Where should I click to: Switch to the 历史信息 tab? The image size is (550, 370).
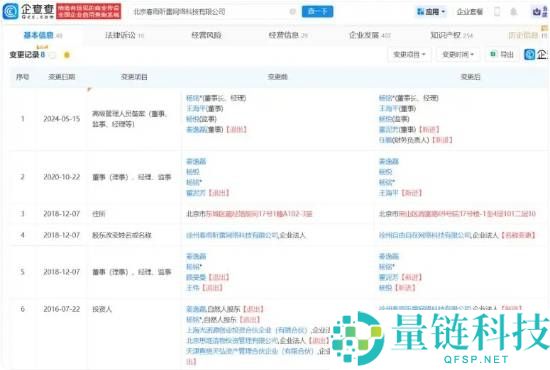(527, 35)
